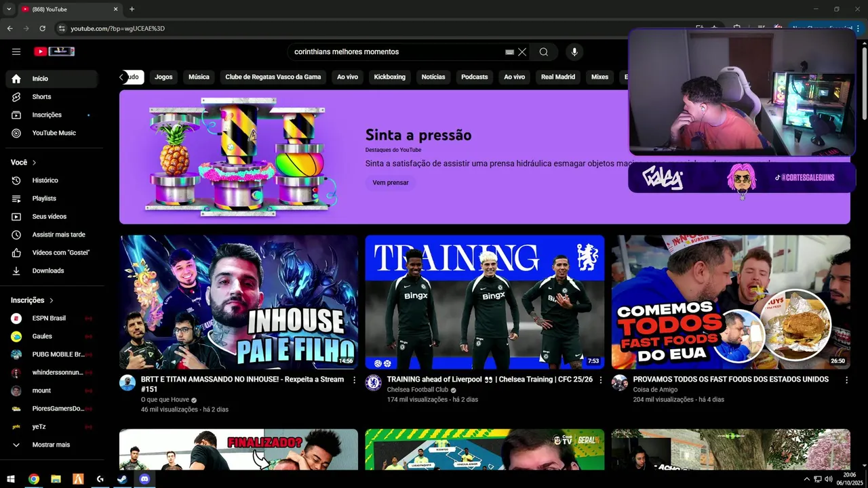Open options menu for BRTT E TITAN video

point(354,380)
